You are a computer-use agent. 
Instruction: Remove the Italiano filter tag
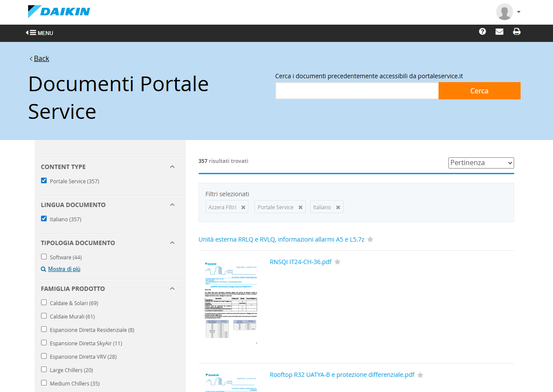click(x=338, y=207)
